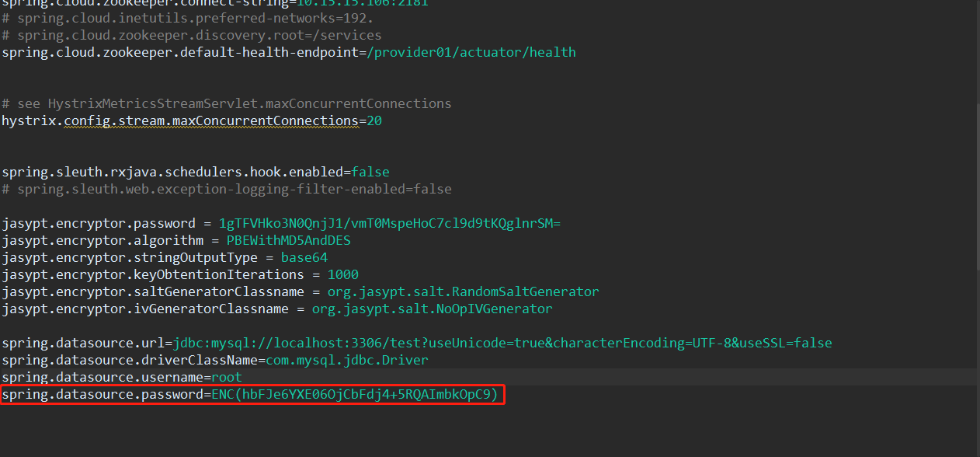
Task: Click the commented zookeeper.discovery.root line
Action: click(191, 36)
